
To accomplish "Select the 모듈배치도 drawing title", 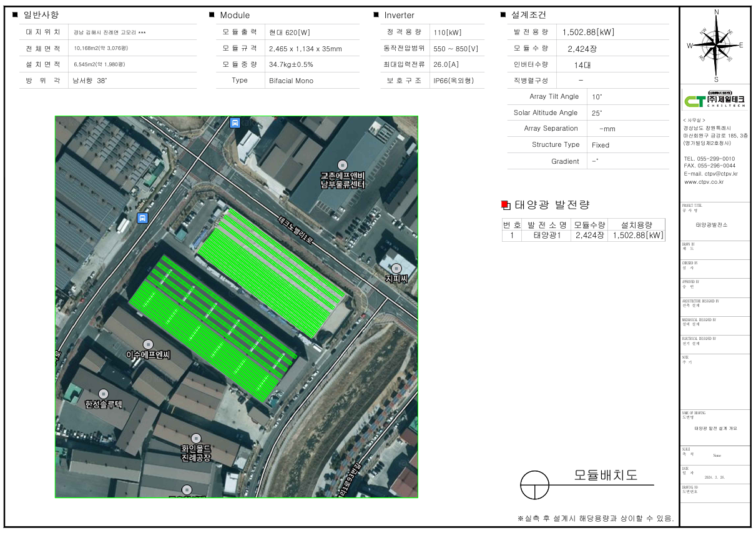I will pyautogui.click(x=605, y=475).
